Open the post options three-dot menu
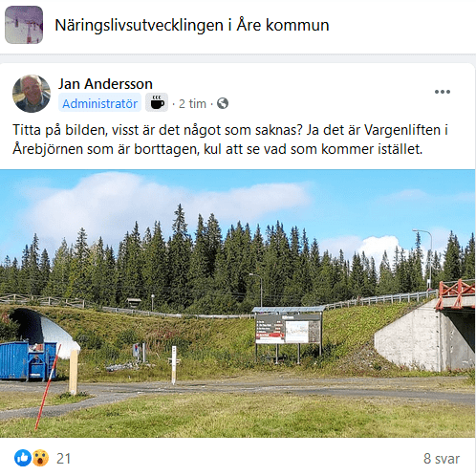Screen dimensions: 476x476 (443, 92)
